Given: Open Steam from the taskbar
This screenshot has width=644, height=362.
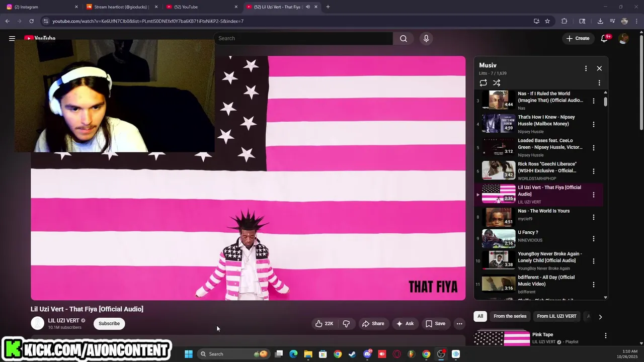Looking at the screenshot, I should point(352,354).
